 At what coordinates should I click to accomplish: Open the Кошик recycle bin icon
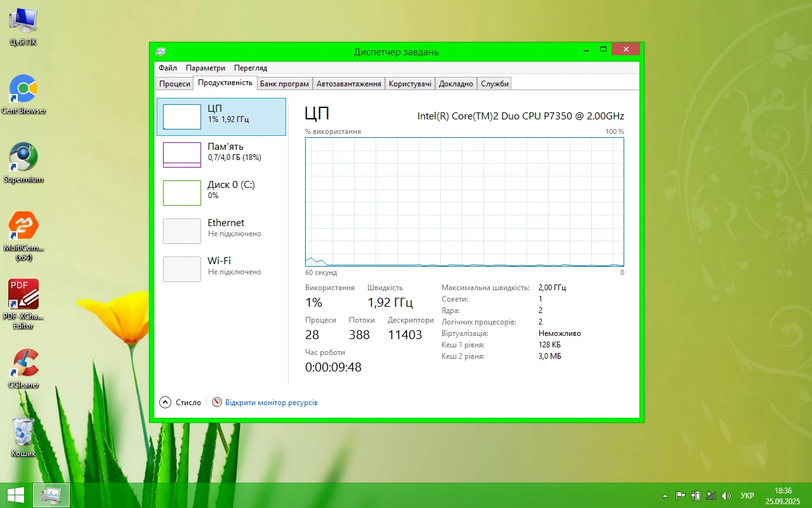[23, 432]
